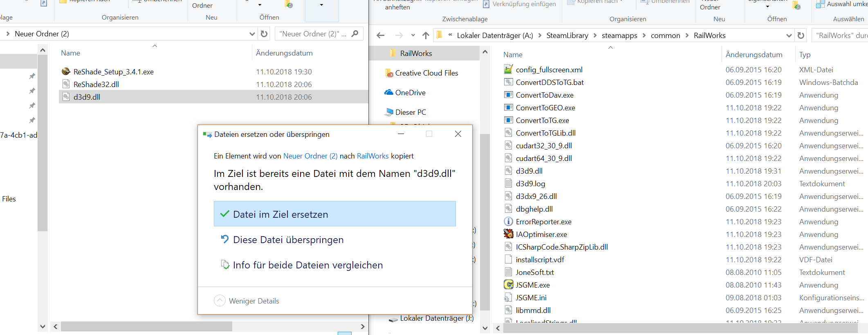Sort by Typ column in RailWorks window
The width and height of the screenshot is (868, 335).
pyautogui.click(x=805, y=54)
